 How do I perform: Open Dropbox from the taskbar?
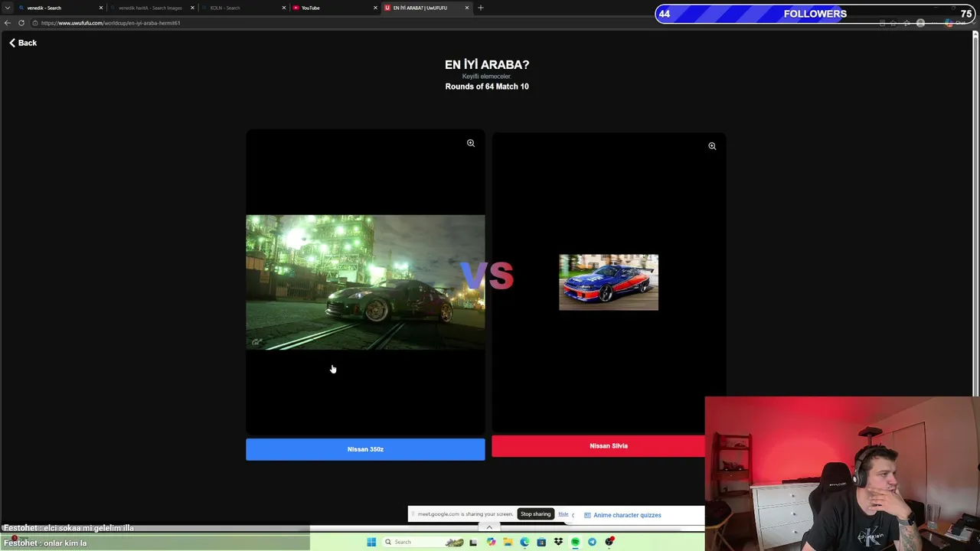point(558,542)
